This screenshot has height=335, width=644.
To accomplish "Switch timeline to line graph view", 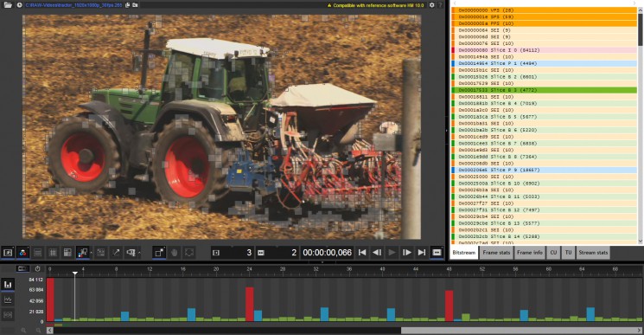I will 8,300.
